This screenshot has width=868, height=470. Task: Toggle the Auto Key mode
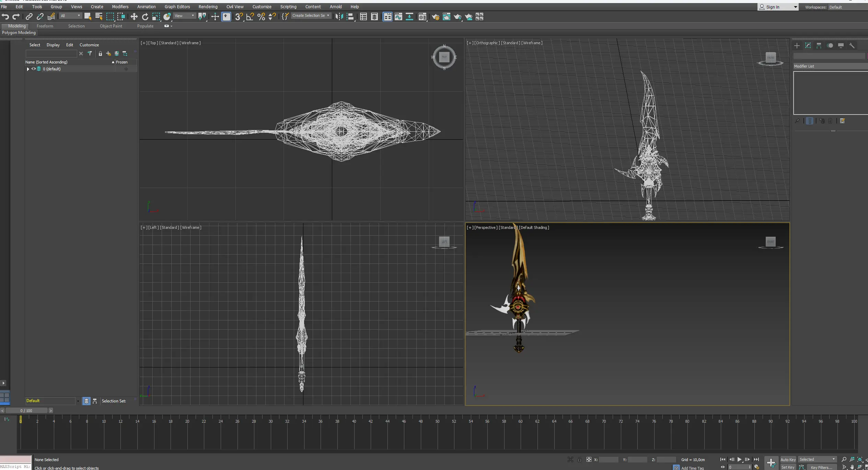click(x=788, y=460)
